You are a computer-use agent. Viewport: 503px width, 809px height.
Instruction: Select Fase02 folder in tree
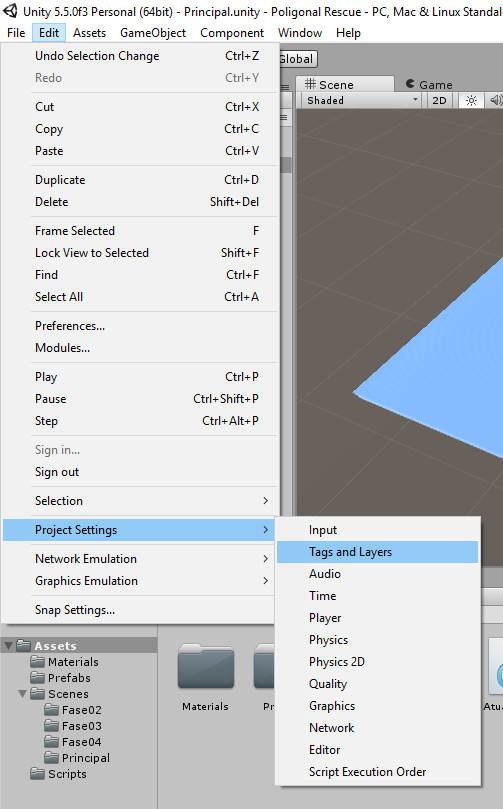click(x=73, y=710)
